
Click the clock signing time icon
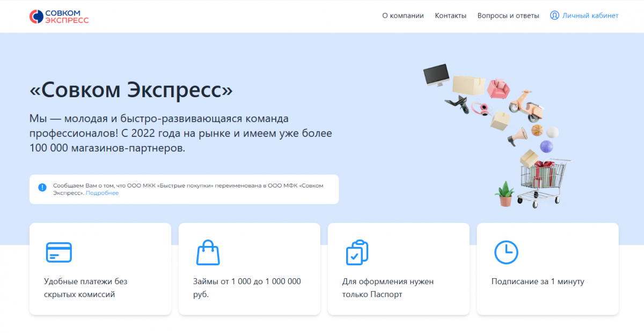pyautogui.click(x=506, y=252)
